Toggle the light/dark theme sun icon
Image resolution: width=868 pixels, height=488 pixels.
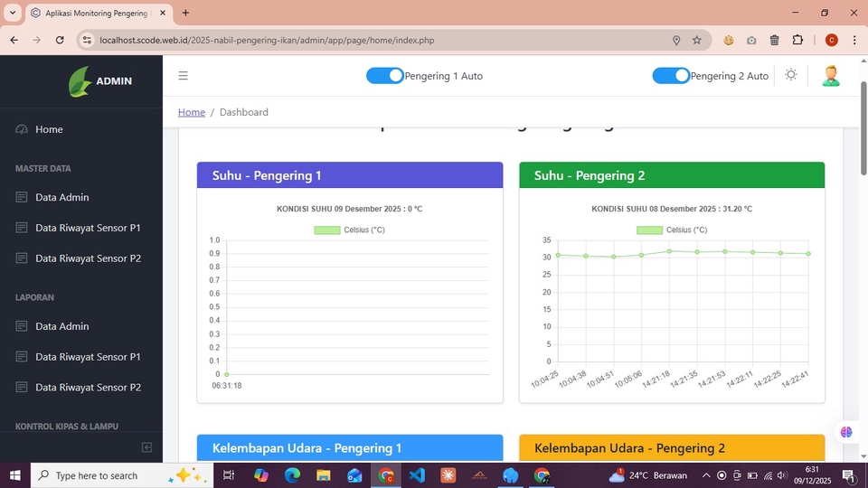tap(791, 75)
